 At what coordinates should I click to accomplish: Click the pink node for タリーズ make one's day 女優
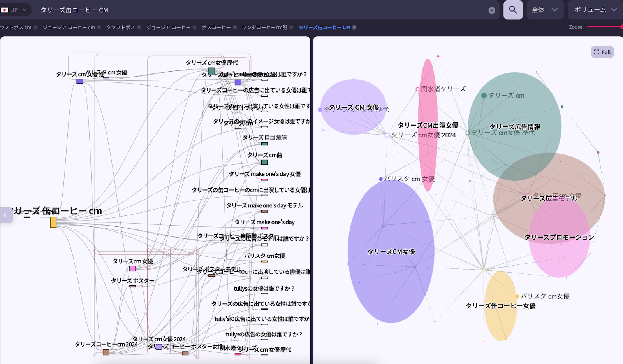point(264,180)
